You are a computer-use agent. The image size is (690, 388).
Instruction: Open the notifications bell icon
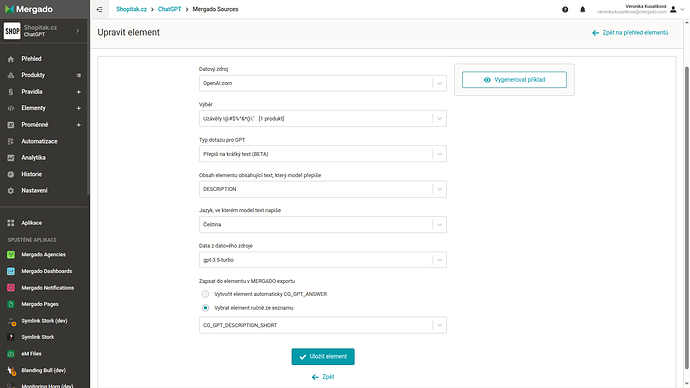583,9
